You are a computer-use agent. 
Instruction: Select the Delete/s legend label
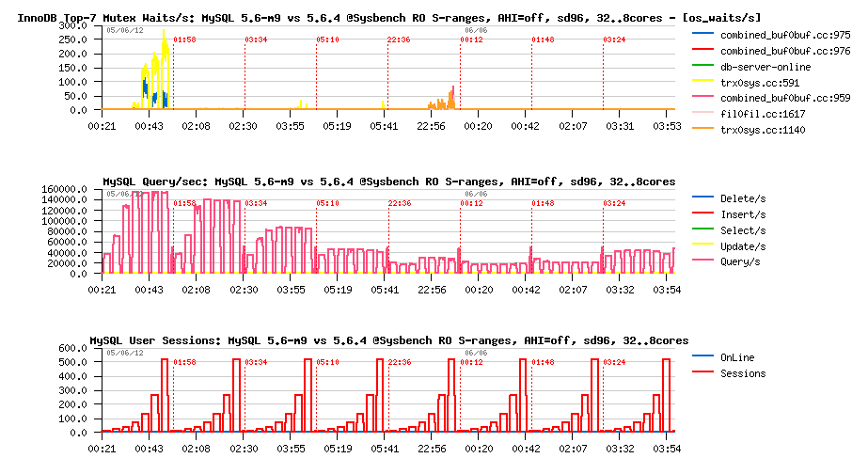tap(743, 198)
